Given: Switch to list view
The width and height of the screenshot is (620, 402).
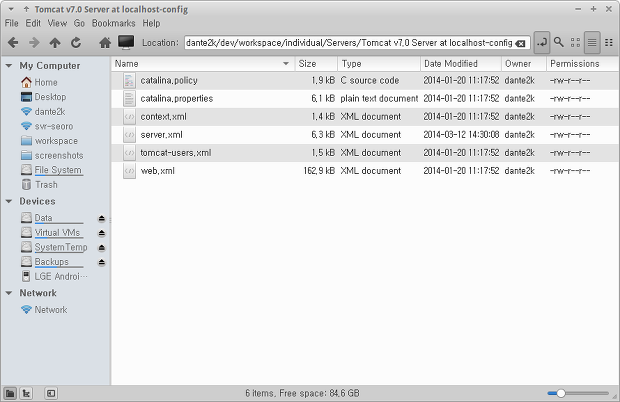Looking at the screenshot, I should (592, 42).
